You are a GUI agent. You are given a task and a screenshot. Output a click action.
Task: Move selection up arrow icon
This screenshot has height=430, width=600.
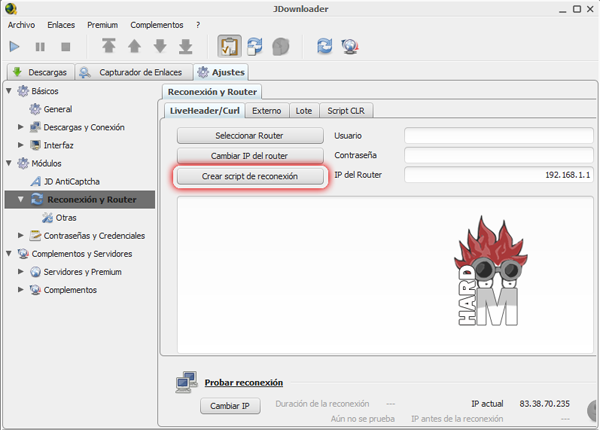[134, 46]
